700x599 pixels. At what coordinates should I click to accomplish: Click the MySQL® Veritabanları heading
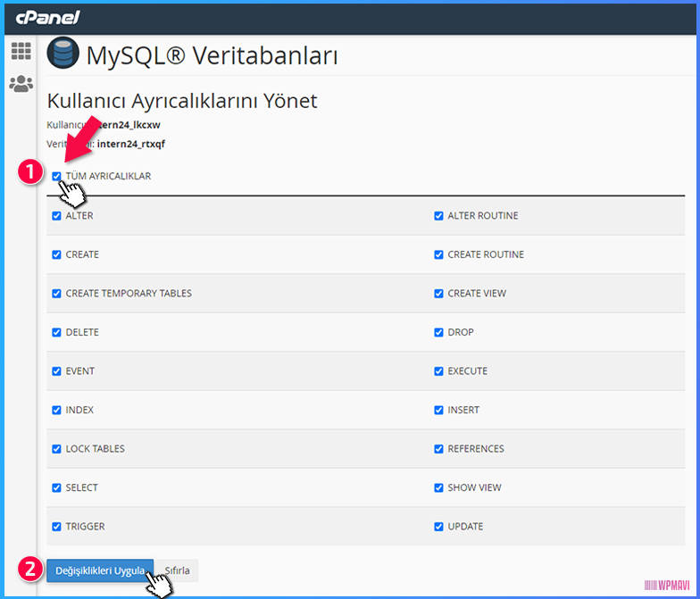(212, 56)
